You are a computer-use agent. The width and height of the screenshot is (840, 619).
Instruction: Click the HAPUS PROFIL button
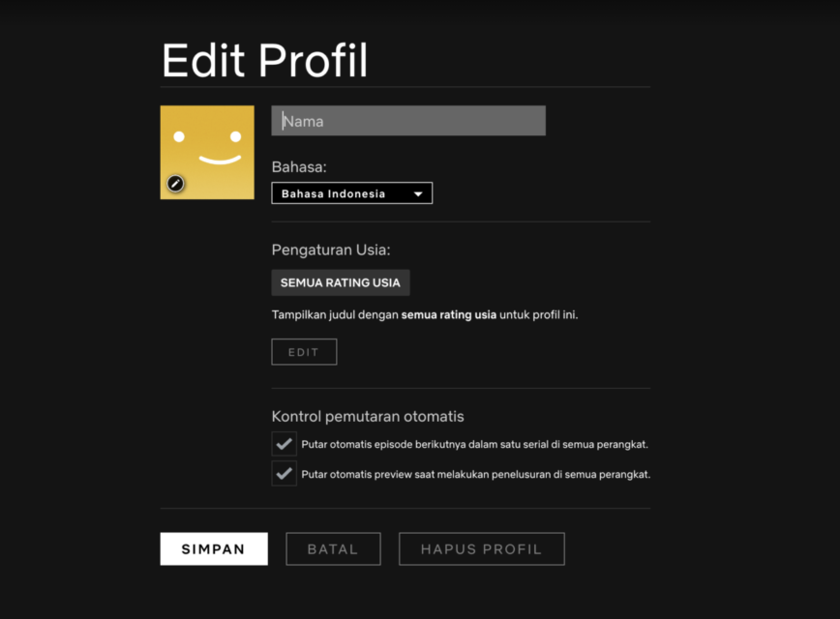pyautogui.click(x=482, y=548)
